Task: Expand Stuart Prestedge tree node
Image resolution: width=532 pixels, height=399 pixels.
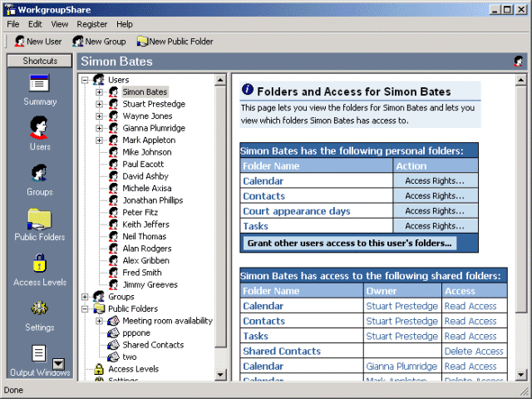Action: coord(99,104)
